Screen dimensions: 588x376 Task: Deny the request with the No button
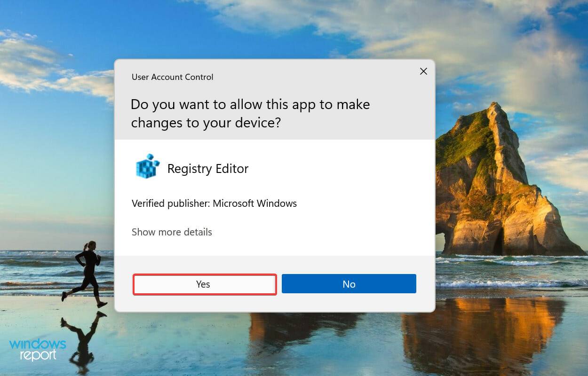point(349,283)
